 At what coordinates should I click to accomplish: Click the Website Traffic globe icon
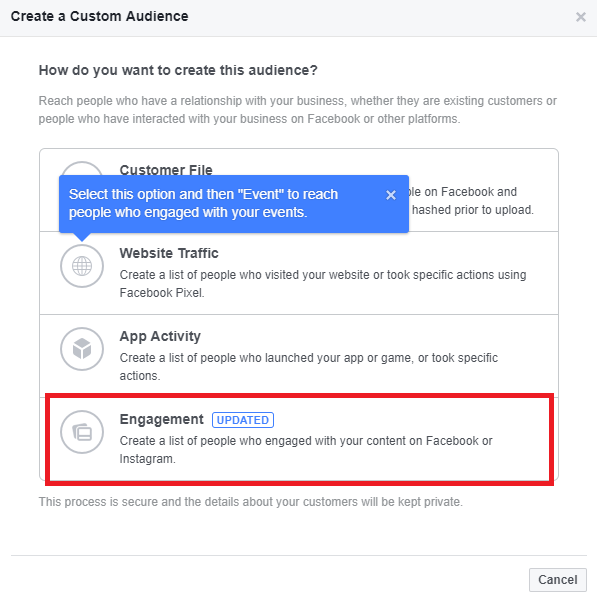[x=82, y=266]
